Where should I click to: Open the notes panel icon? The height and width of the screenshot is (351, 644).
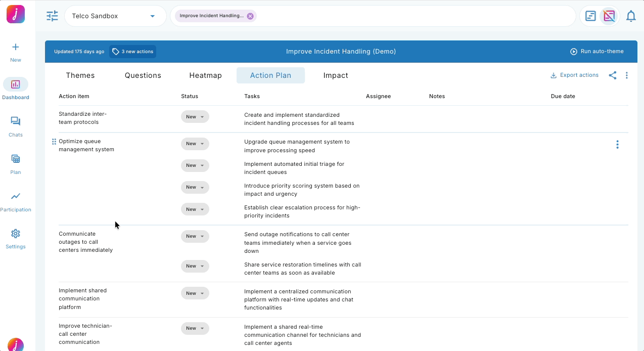(590, 16)
